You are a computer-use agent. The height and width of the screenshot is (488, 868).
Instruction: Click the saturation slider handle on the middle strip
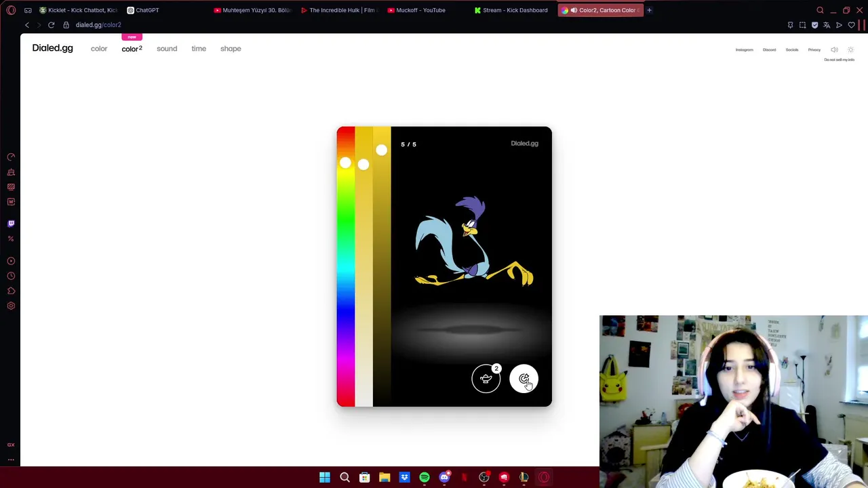[x=363, y=165]
